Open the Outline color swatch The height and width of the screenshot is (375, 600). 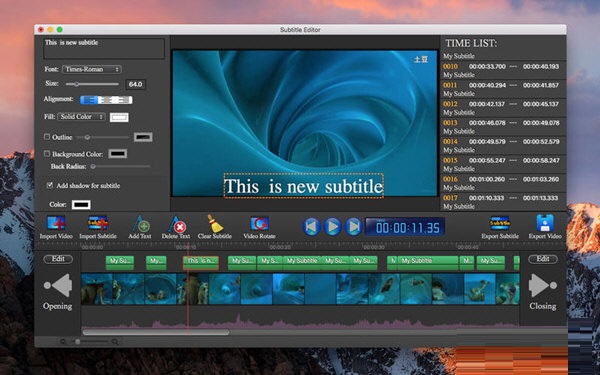pyautogui.click(x=143, y=137)
